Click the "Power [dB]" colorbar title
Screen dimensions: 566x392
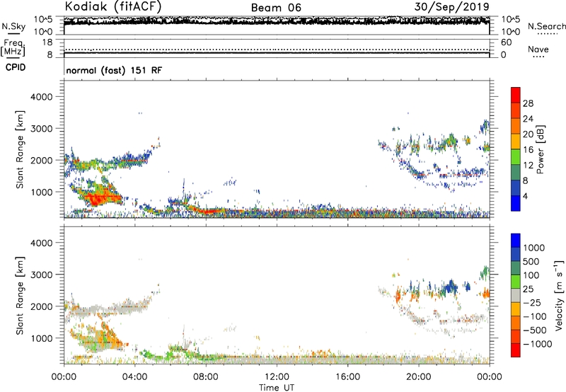tap(541, 149)
